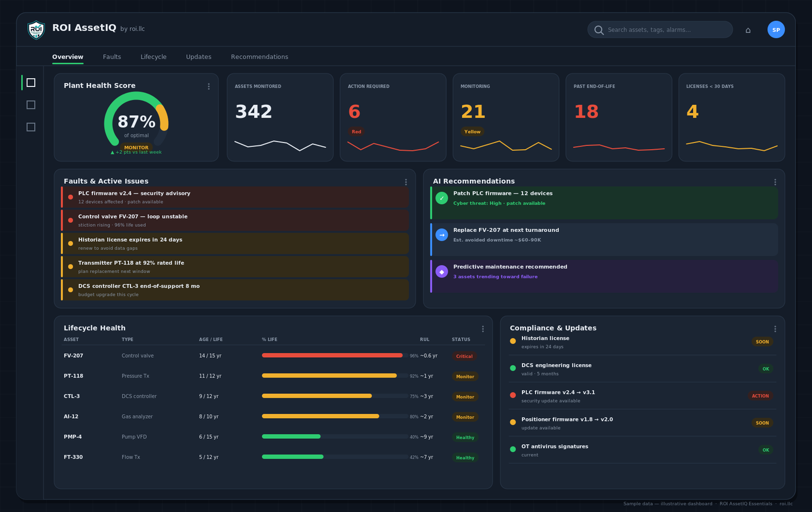Viewport: 812px width, 512px height.
Task: Click PMP-4 green 40% life bar
Action: (x=291, y=437)
